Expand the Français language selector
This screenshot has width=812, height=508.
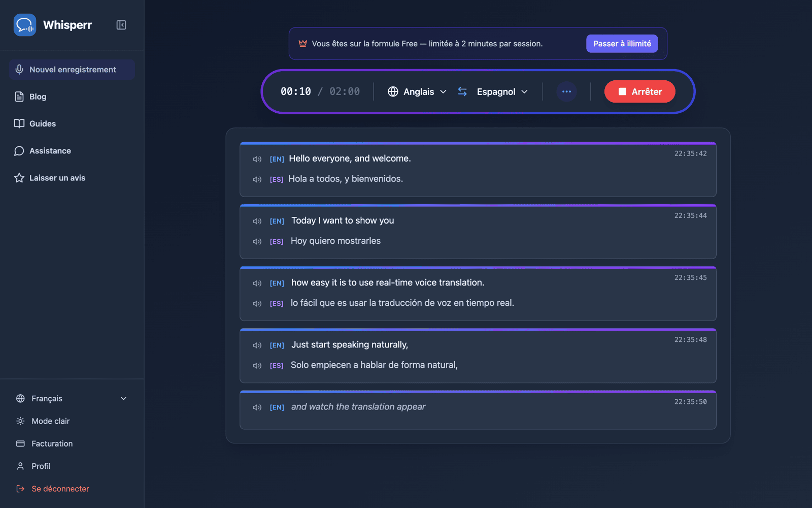coord(72,398)
